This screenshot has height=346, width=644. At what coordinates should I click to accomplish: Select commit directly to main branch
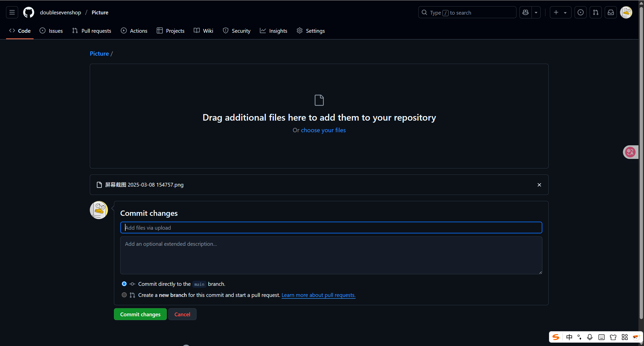click(x=124, y=284)
